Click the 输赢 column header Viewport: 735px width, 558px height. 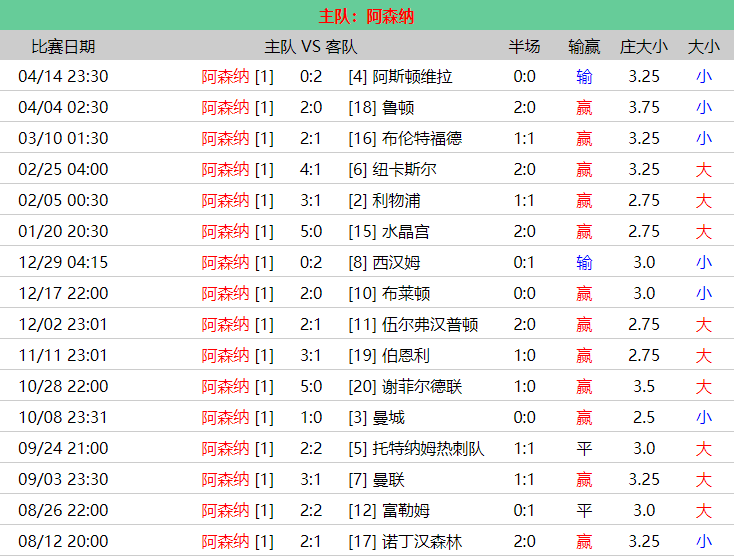(584, 46)
